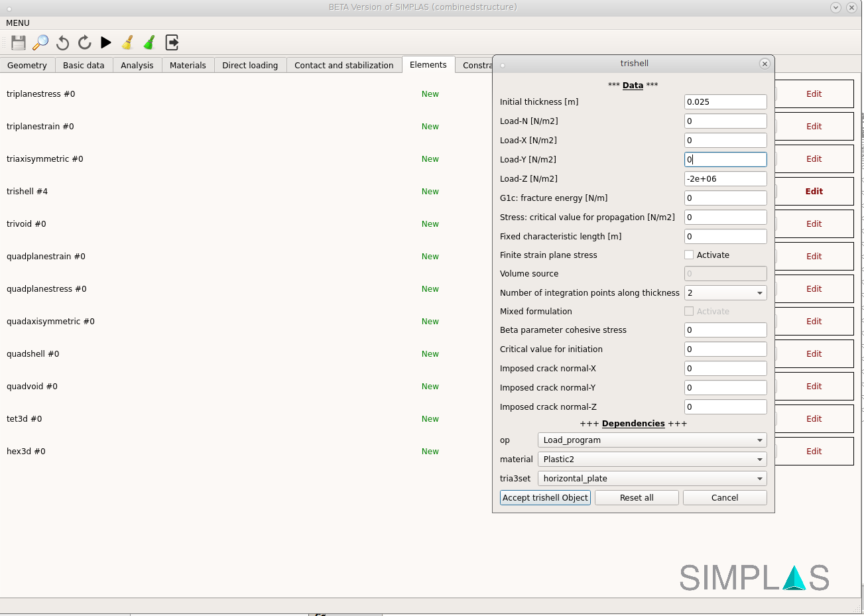Open the material Plastic2 dropdown
The width and height of the screenshot is (864, 616).
point(652,459)
